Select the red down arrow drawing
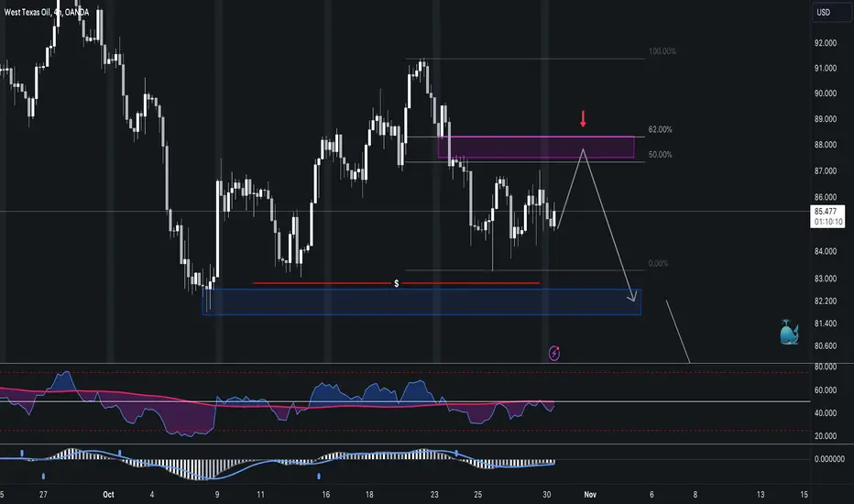The height and width of the screenshot is (504, 854). coord(583,119)
